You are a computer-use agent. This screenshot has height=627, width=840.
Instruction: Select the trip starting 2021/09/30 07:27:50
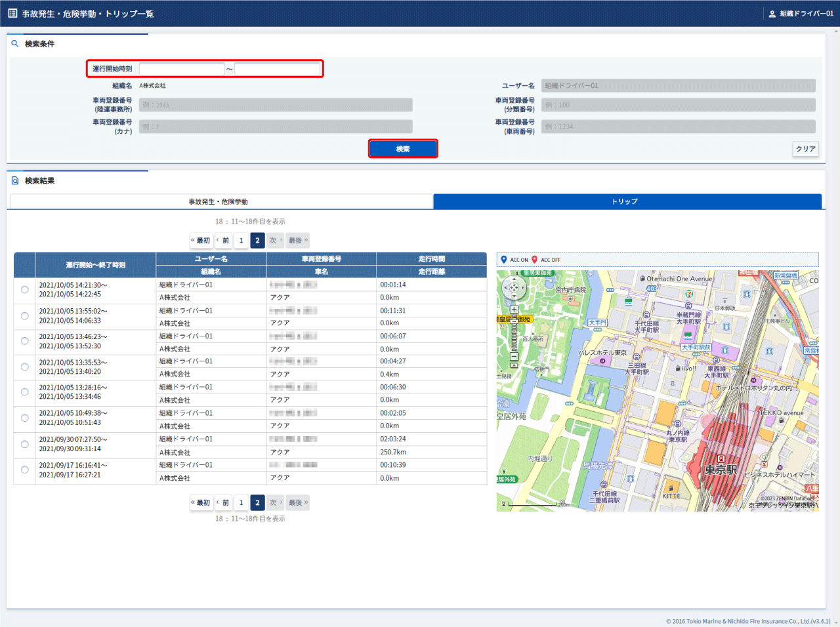pos(25,444)
